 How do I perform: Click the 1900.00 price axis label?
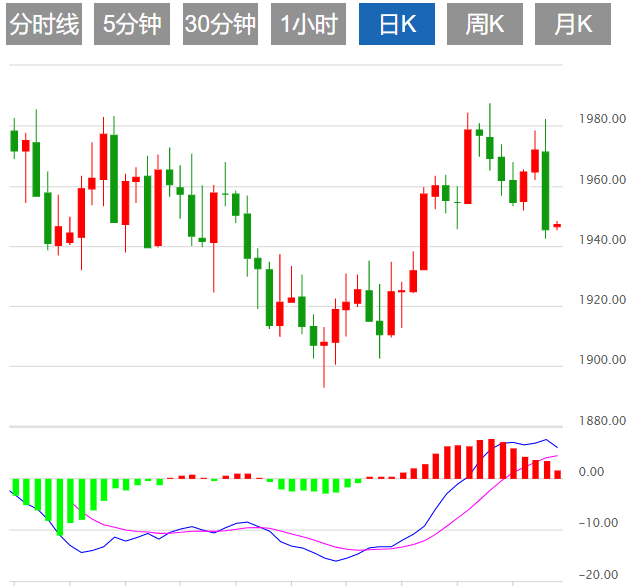click(x=602, y=360)
